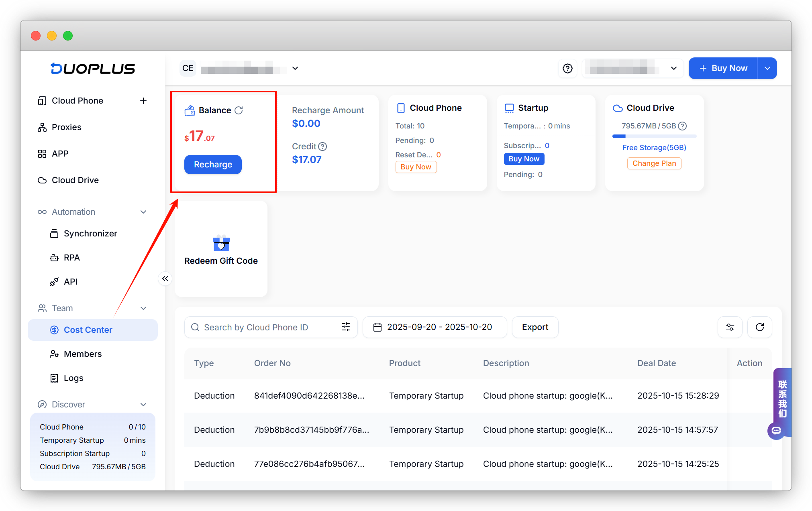Open the chat support bubble icon
The width and height of the screenshot is (812, 511).
[776, 431]
